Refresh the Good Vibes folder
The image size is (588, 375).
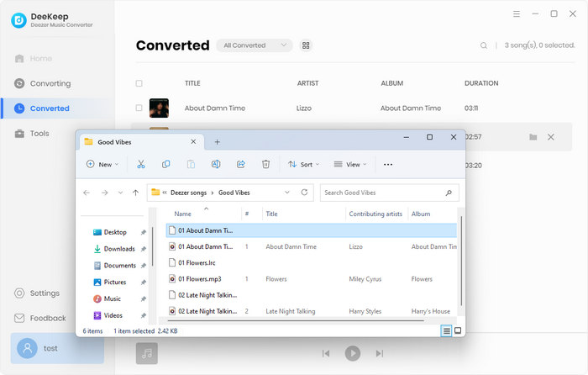304,193
